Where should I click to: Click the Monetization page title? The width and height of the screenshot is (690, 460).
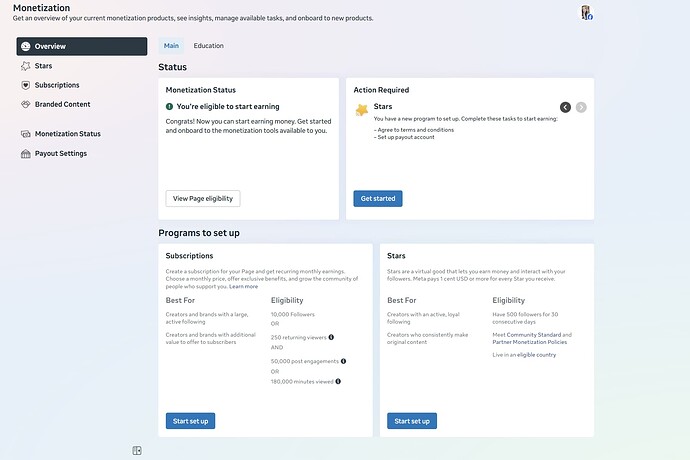pos(41,8)
